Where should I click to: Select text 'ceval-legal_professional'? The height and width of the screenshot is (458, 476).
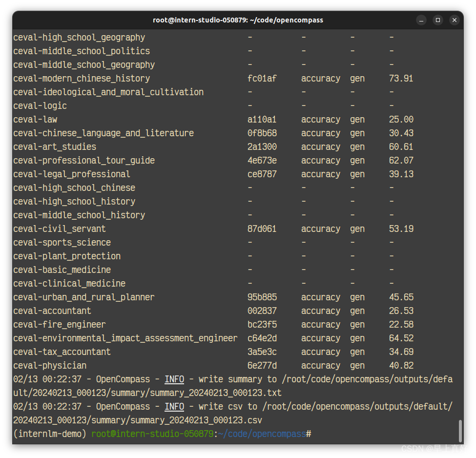click(72, 174)
